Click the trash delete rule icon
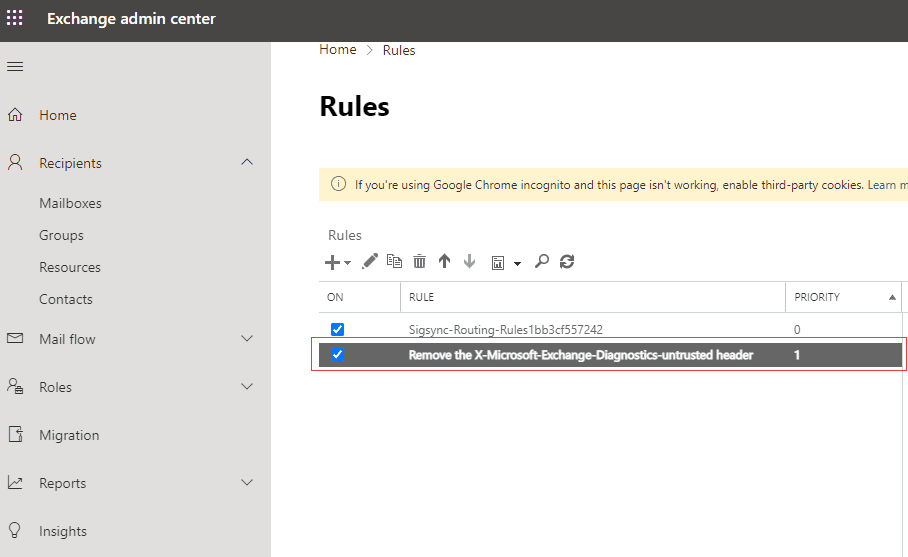 [419, 261]
